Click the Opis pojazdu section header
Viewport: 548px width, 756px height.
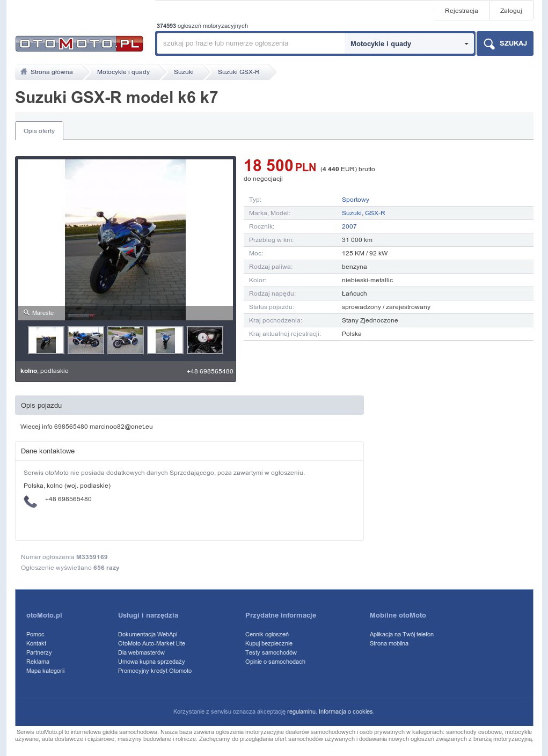point(189,405)
